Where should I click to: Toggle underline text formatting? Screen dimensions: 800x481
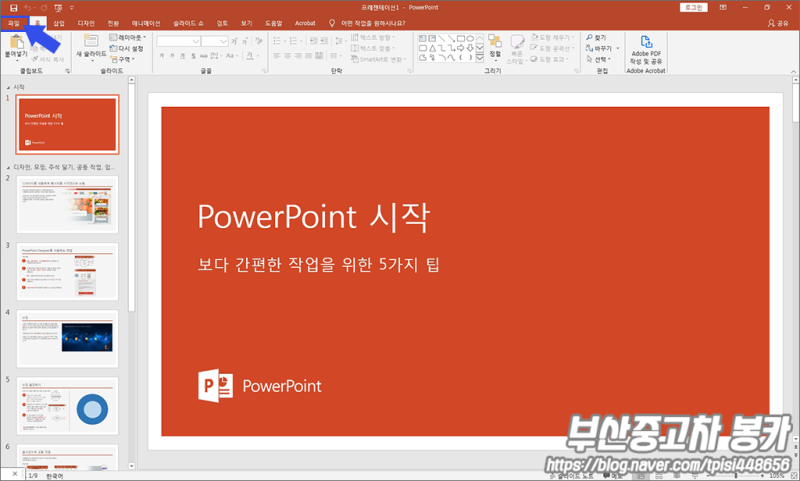tap(183, 56)
